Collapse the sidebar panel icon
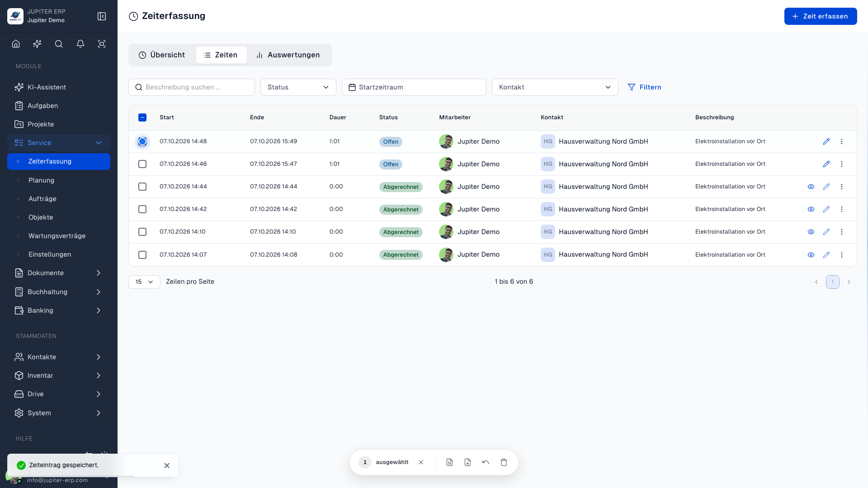 (102, 16)
